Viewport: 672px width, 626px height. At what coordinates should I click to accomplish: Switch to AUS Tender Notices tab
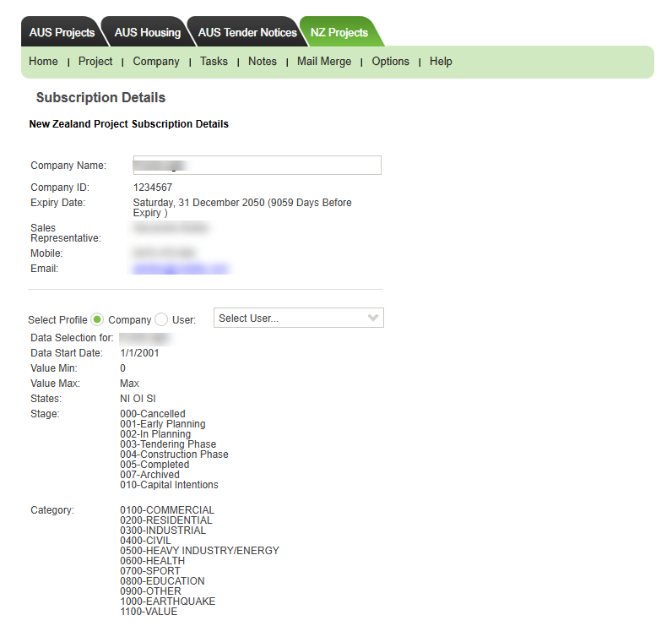pyautogui.click(x=247, y=32)
